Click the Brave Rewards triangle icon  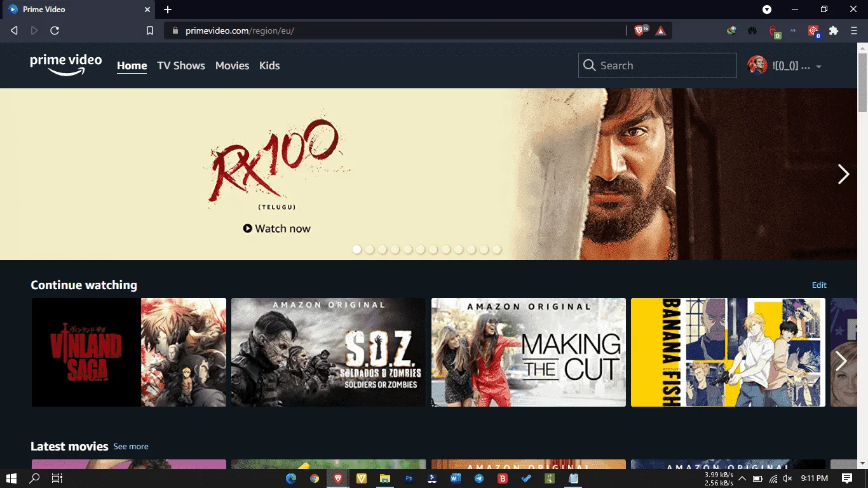[x=661, y=30]
